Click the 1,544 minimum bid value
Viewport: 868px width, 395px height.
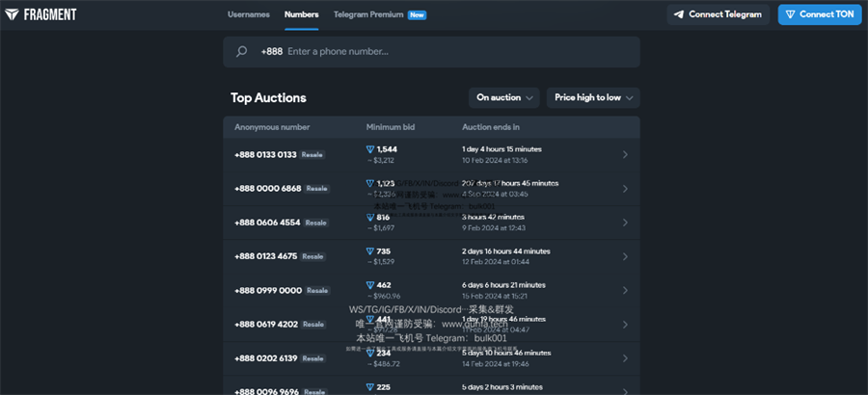tap(387, 149)
